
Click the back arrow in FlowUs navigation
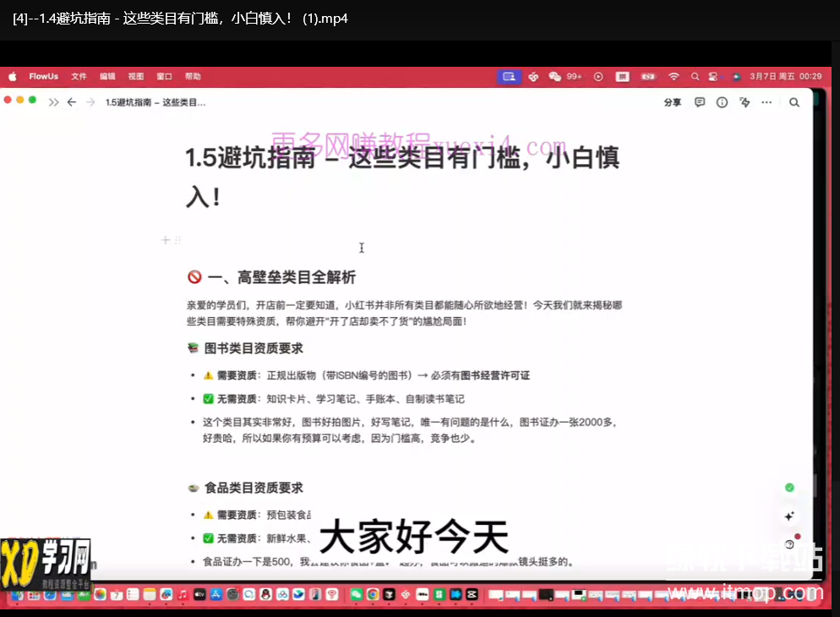[x=71, y=102]
